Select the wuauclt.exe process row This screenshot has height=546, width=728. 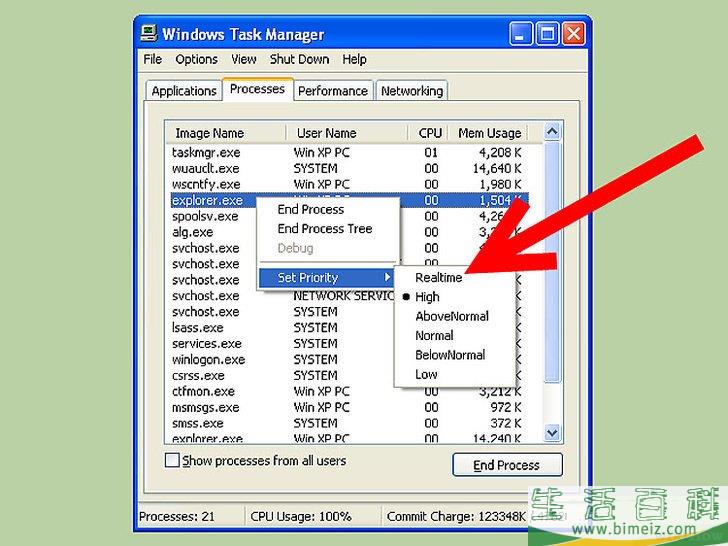click(x=349, y=169)
